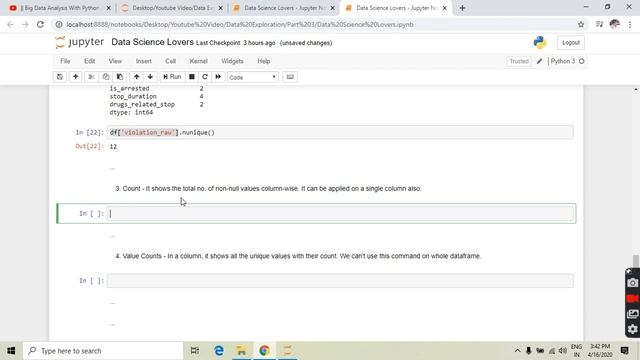The height and width of the screenshot is (360, 640).
Task: Open the Kernel menu
Action: [198, 61]
